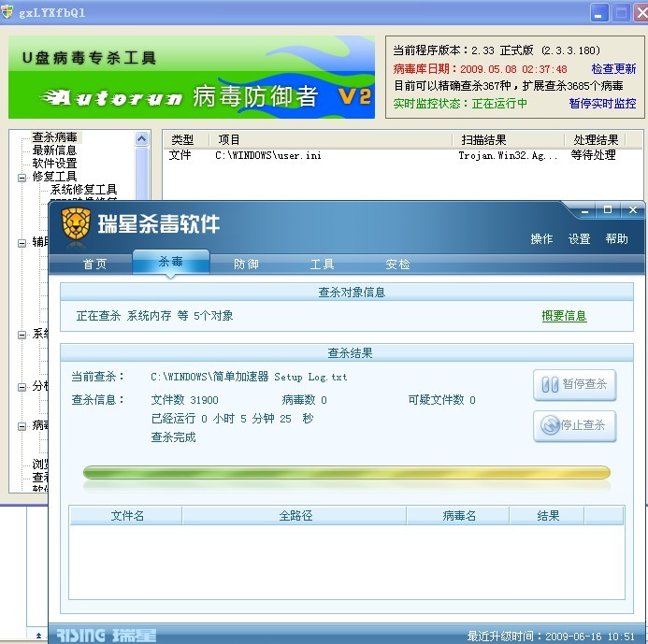
Task: Open the 设置 menu
Action: click(x=579, y=238)
